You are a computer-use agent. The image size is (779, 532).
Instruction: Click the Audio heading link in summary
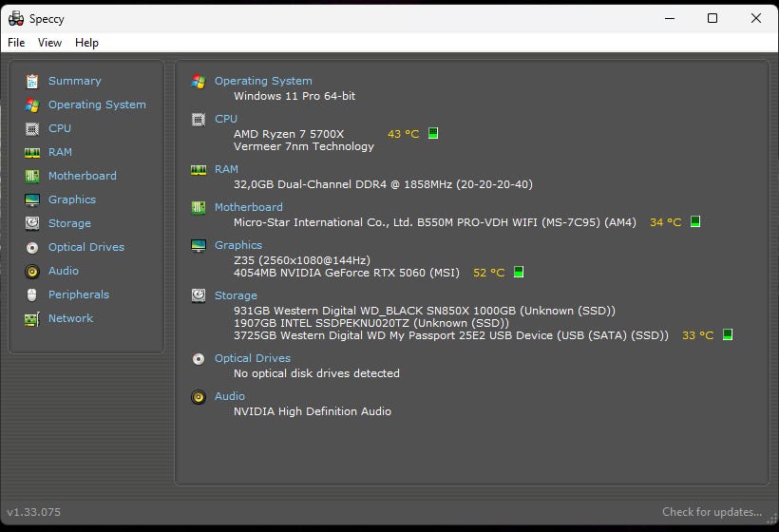click(230, 396)
